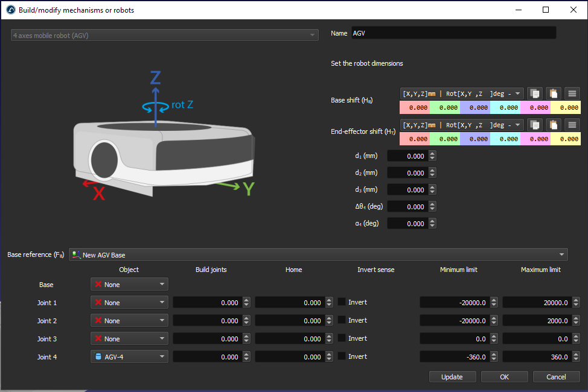Image resolution: width=588 pixels, height=392 pixels.
Task: Choose an object for Joint 3
Action: click(x=129, y=339)
